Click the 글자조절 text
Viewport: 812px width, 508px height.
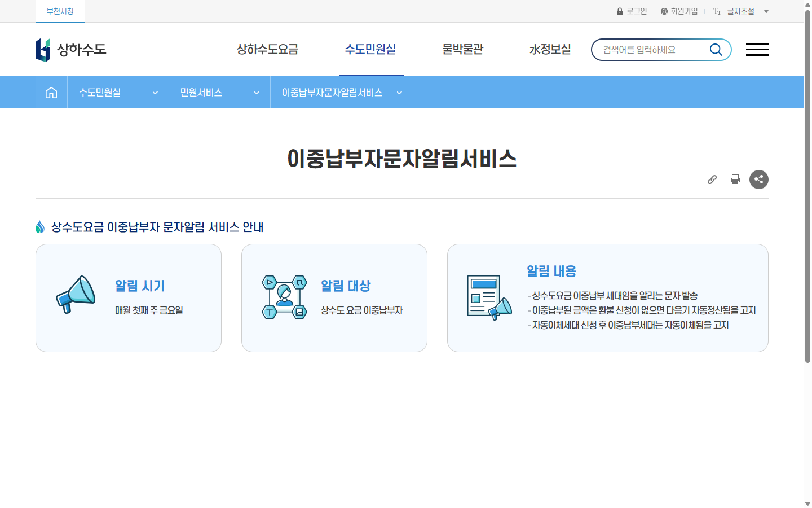point(740,11)
